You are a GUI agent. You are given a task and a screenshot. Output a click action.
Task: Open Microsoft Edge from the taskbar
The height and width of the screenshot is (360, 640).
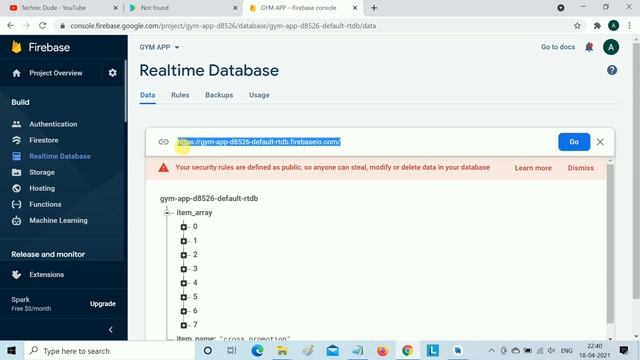pyautogui.click(x=257, y=351)
